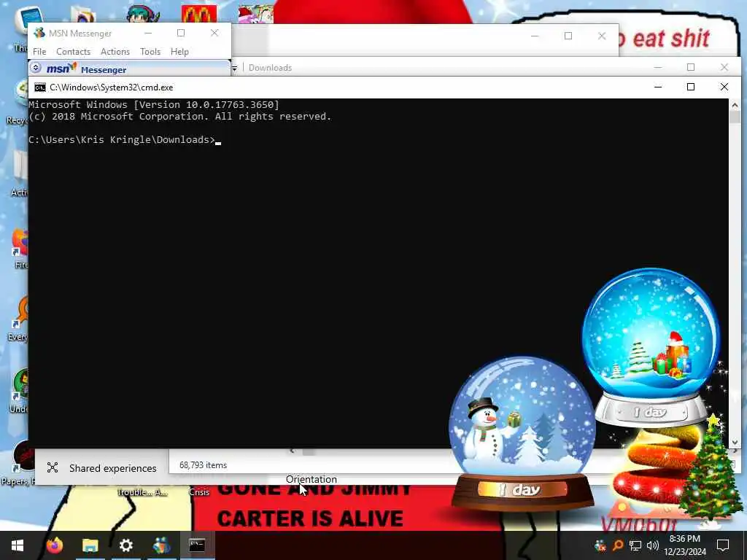
Task: Click the magnifier icon in system tray
Action: click(618, 545)
